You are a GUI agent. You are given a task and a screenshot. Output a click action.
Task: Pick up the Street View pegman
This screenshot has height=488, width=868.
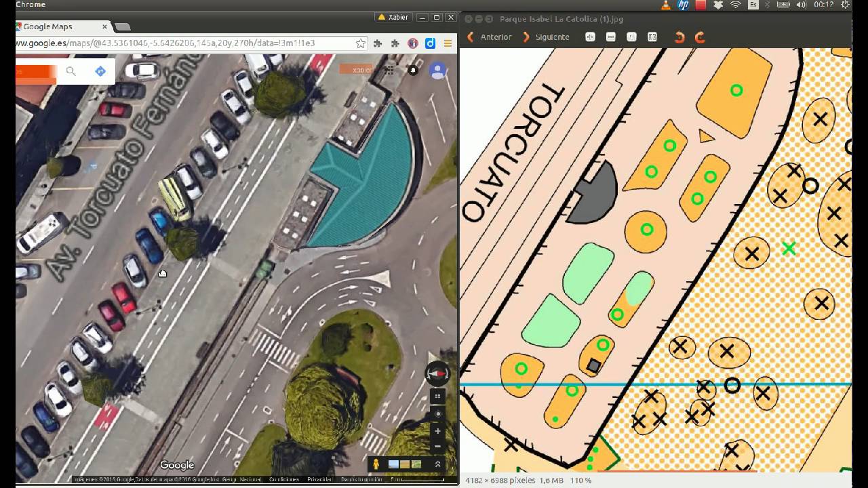tap(375, 464)
